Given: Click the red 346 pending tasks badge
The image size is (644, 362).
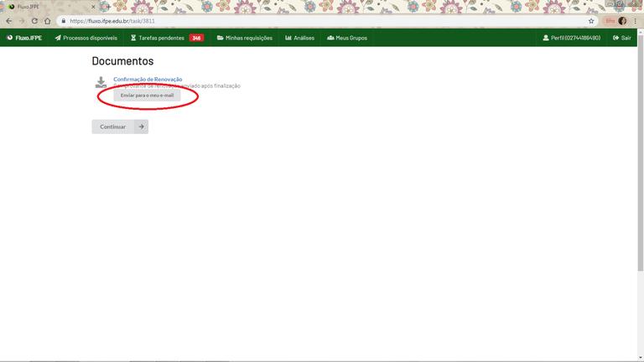Looking at the screenshot, I should [x=196, y=38].
